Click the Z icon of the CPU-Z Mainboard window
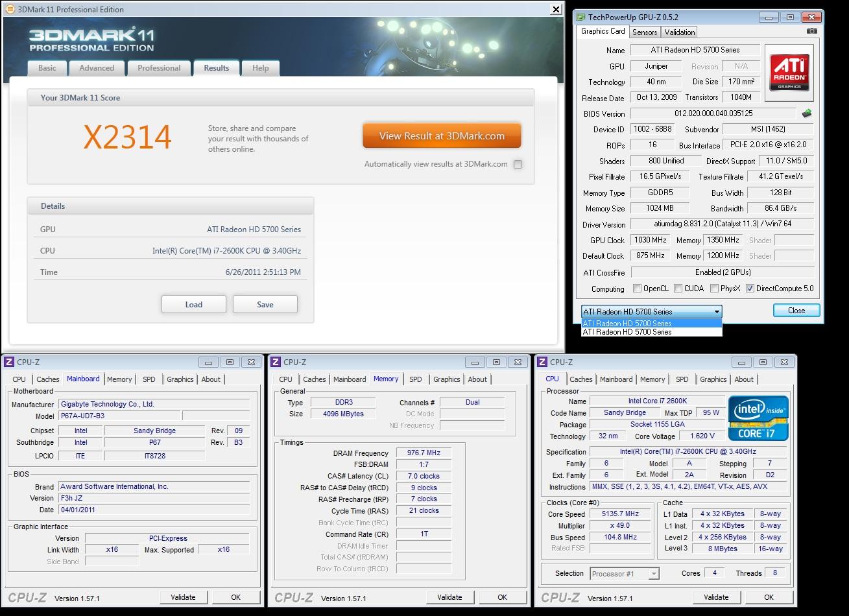This screenshot has height=616, width=849. (9, 362)
